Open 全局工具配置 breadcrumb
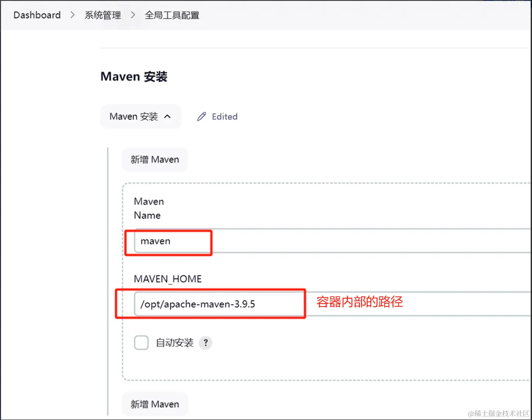This screenshot has width=532, height=420. tap(172, 15)
